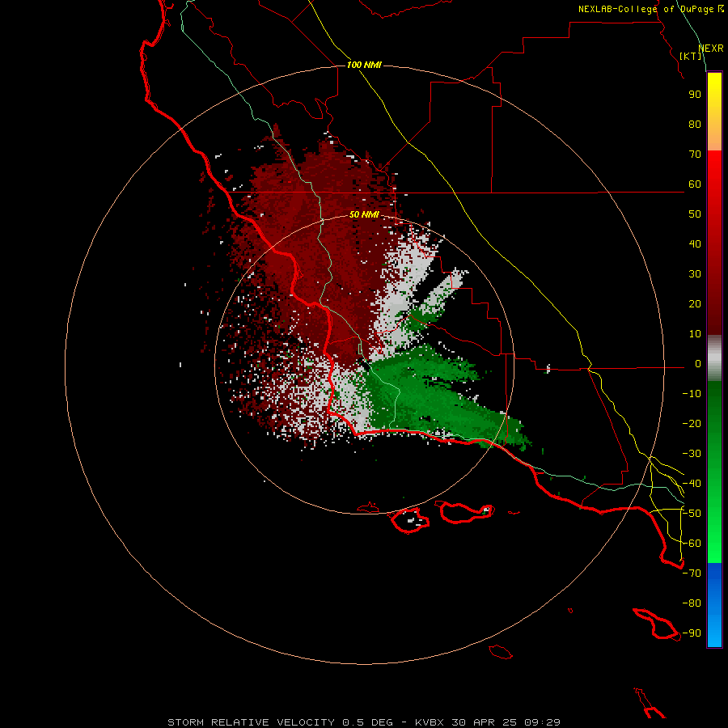The image size is (728, 728).
Task: Click the -10 value on the velocity scale
Action: coord(692,394)
